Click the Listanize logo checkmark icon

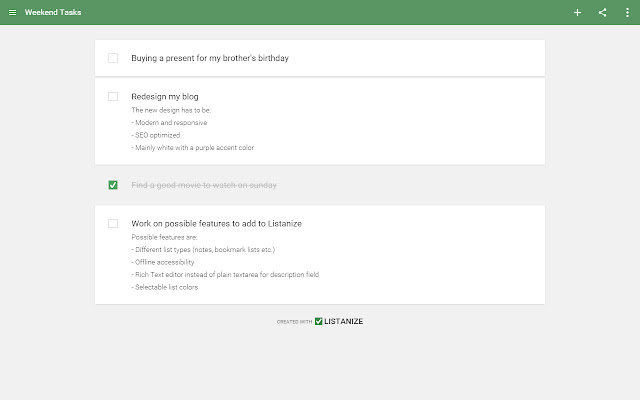click(318, 321)
